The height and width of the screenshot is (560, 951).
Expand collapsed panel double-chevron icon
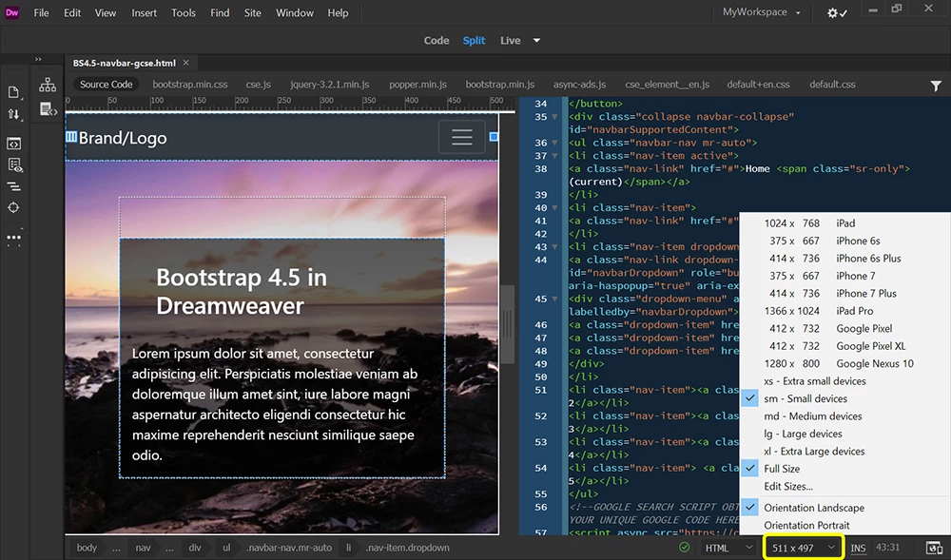click(x=38, y=59)
